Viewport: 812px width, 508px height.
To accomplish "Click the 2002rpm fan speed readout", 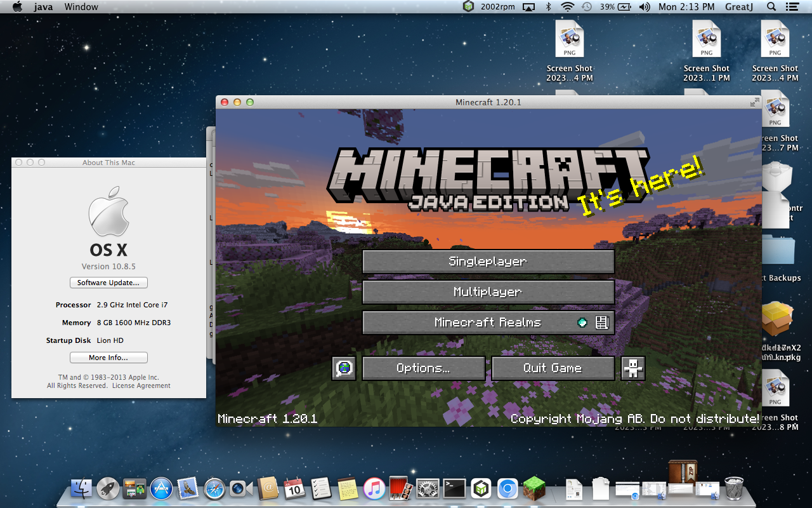I will [x=497, y=7].
